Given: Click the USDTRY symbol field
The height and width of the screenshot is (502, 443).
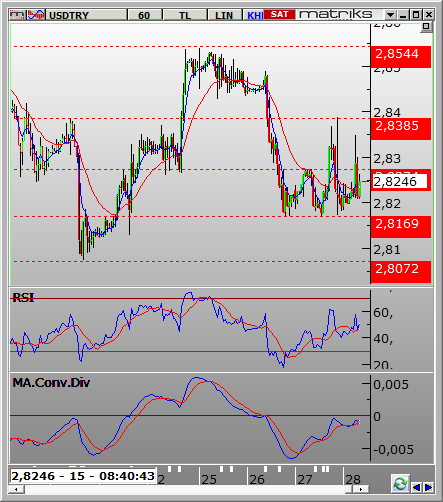Looking at the screenshot, I should 86,15.
